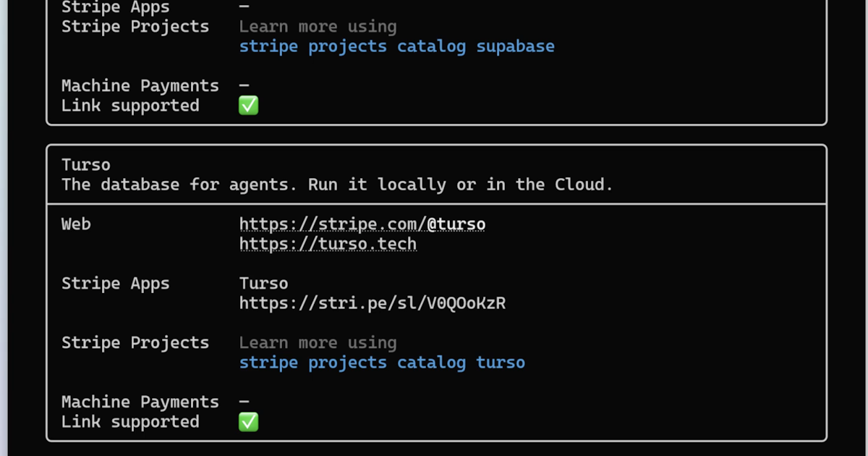Click the 'Link supported' label in Supabase card
Screen dimensions: 868x456
pos(130,106)
